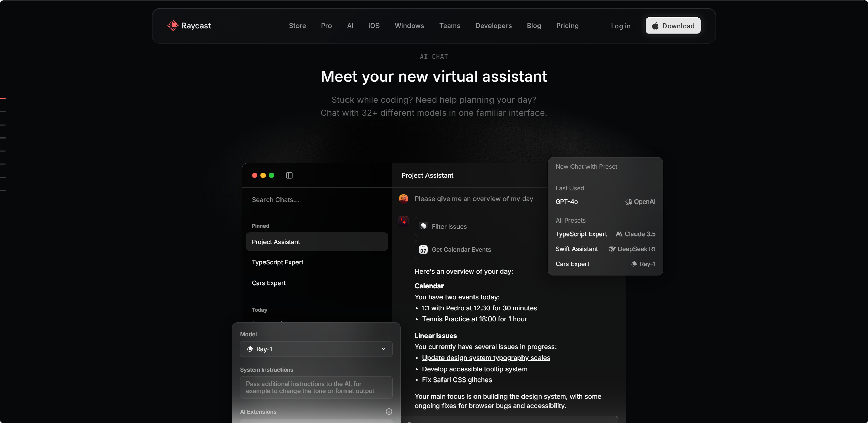Open the Pricing page in navigation
The height and width of the screenshot is (423, 868).
[x=567, y=26]
